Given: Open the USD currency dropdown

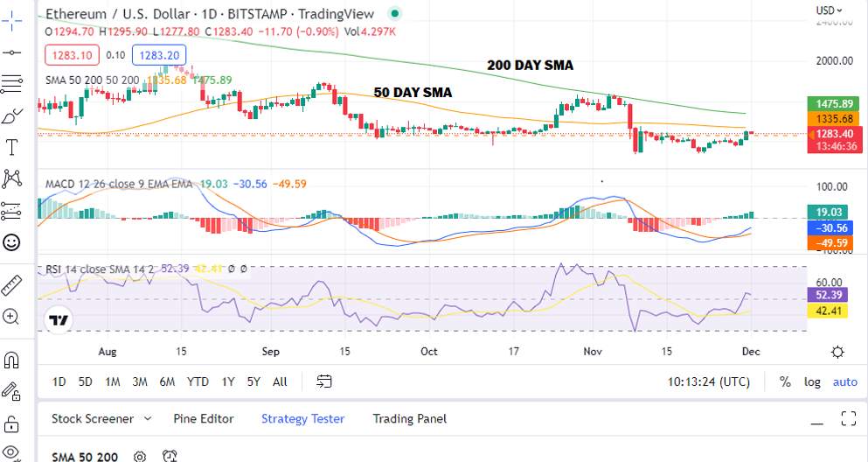Looking at the screenshot, I should (829, 10).
